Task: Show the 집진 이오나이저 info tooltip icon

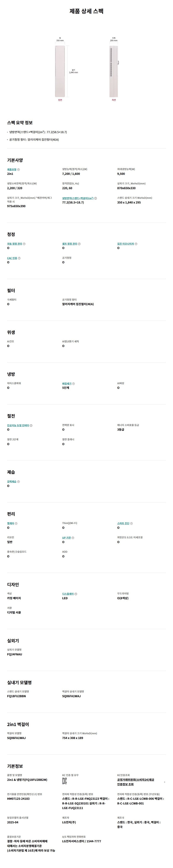Action: (x=136, y=244)
